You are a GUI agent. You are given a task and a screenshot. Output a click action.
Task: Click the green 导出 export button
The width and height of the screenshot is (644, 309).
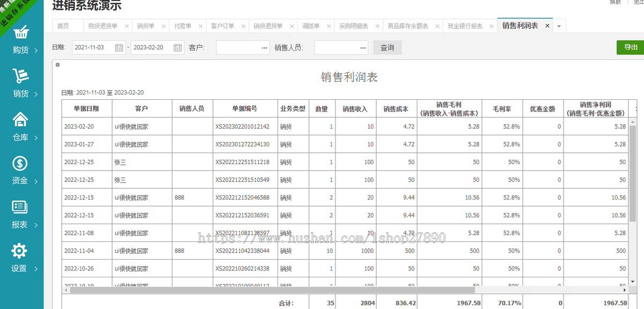click(x=631, y=47)
